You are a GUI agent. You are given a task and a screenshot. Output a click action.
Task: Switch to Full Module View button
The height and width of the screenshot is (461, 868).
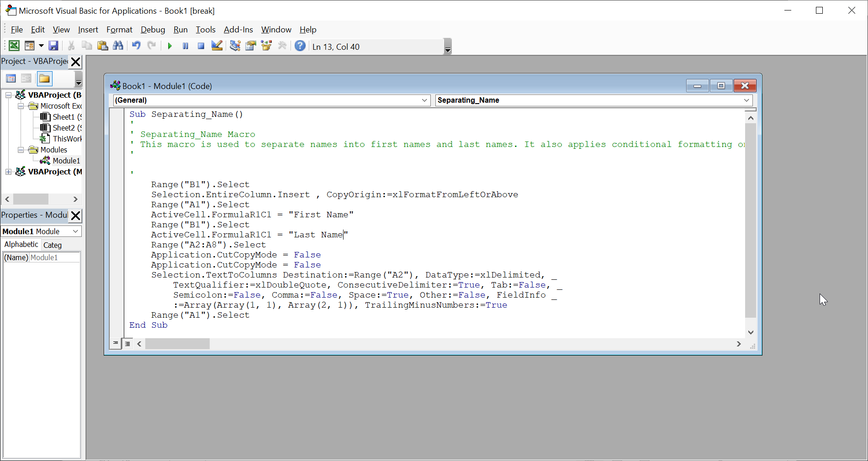128,344
